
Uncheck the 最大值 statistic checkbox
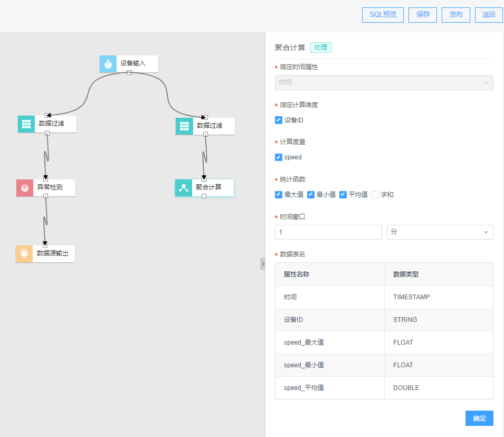click(279, 195)
